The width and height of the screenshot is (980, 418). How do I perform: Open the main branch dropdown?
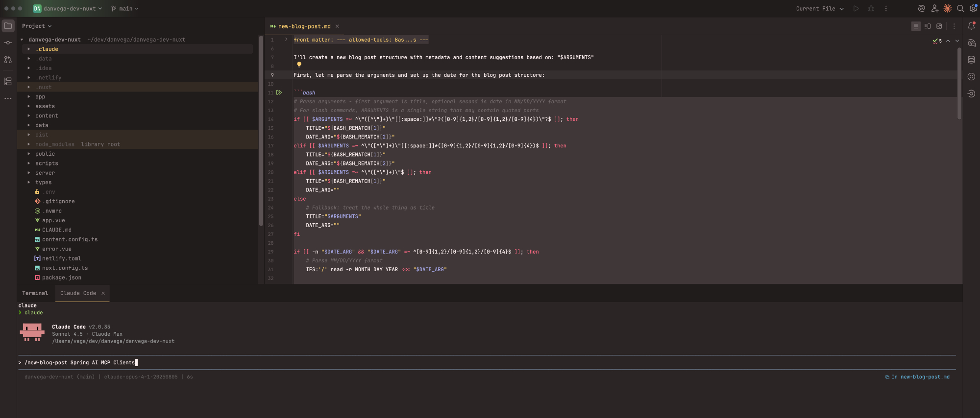[125, 9]
